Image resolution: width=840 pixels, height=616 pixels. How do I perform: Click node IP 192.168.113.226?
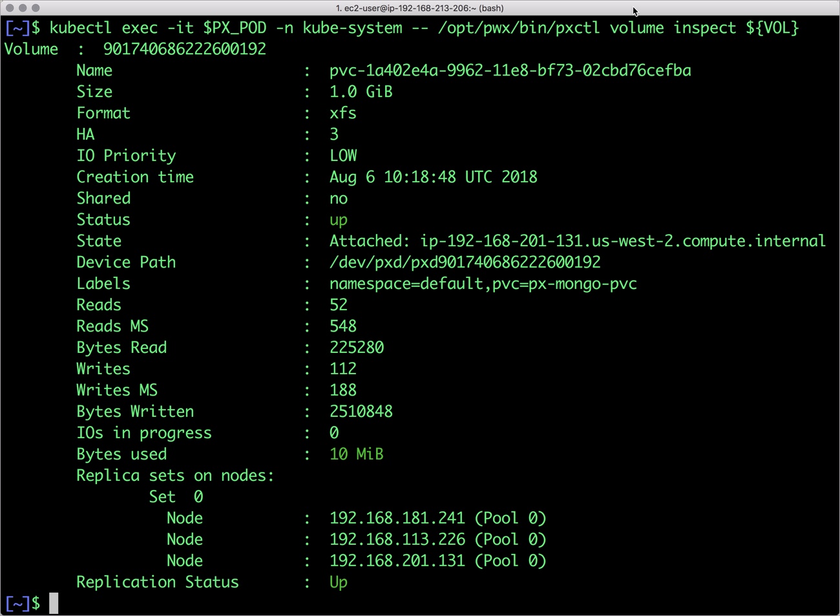click(x=397, y=540)
